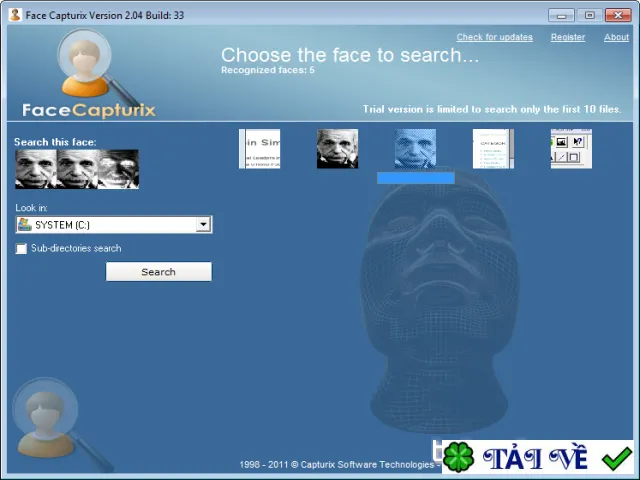The height and width of the screenshot is (480, 640).
Task: Click the Search button
Action: [159, 271]
